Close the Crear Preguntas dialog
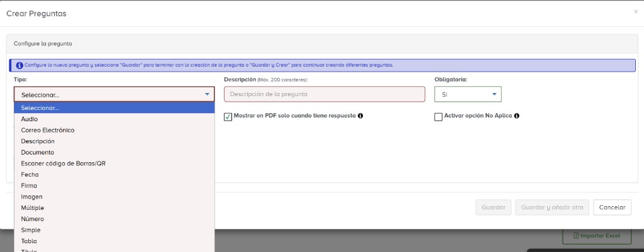This screenshot has width=644, height=252. 636,12
